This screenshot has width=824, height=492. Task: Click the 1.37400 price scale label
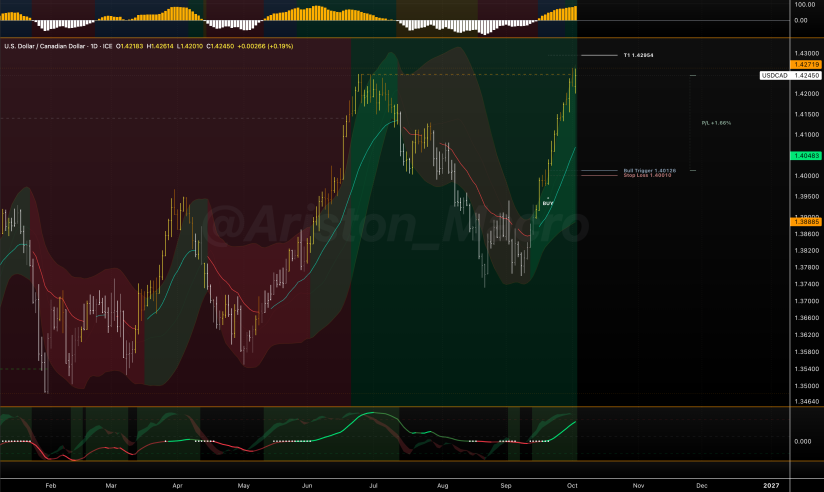[x=807, y=284]
